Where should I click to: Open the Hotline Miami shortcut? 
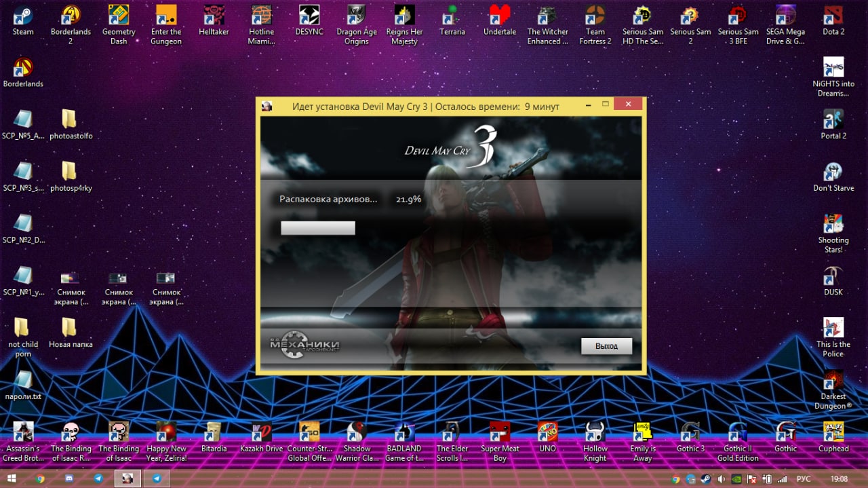262,25
